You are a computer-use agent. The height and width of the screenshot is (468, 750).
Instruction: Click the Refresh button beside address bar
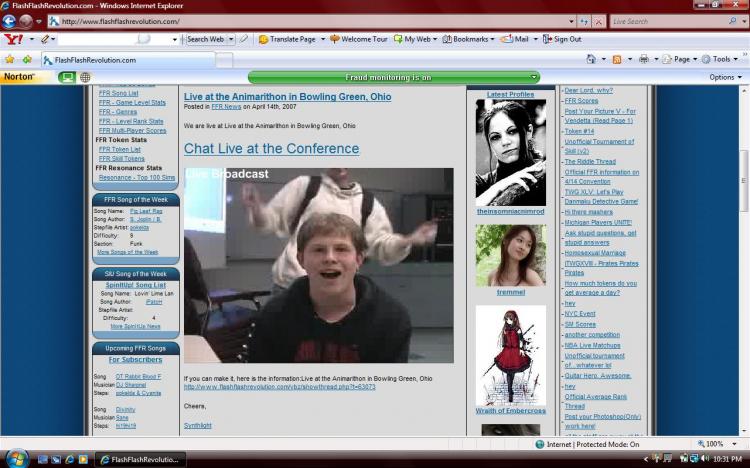(584, 22)
